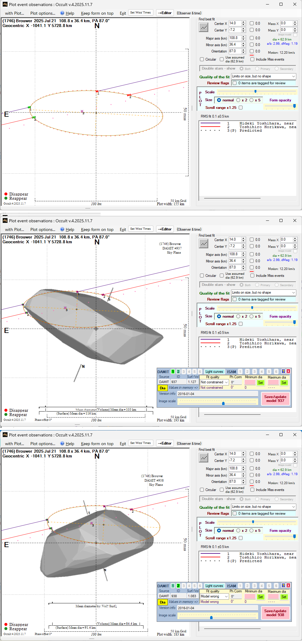Open the DAMIT panel help question-mark in model 937 panel
302x644 pixels.
[x=283, y=371]
